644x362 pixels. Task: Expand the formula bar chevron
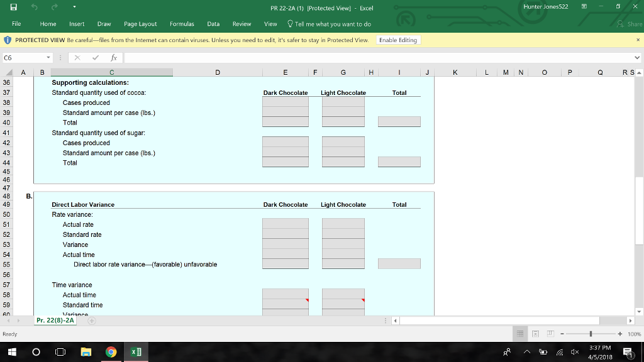[636, 58]
